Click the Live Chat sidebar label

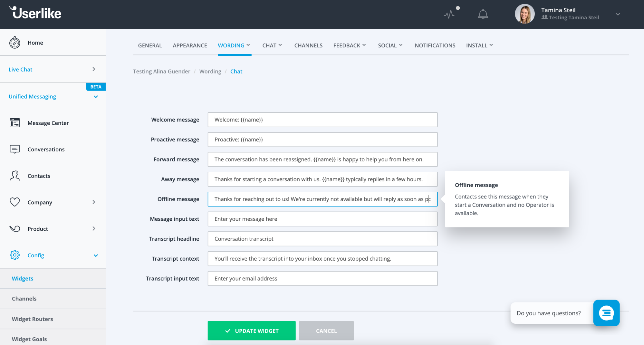[x=20, y=69]
